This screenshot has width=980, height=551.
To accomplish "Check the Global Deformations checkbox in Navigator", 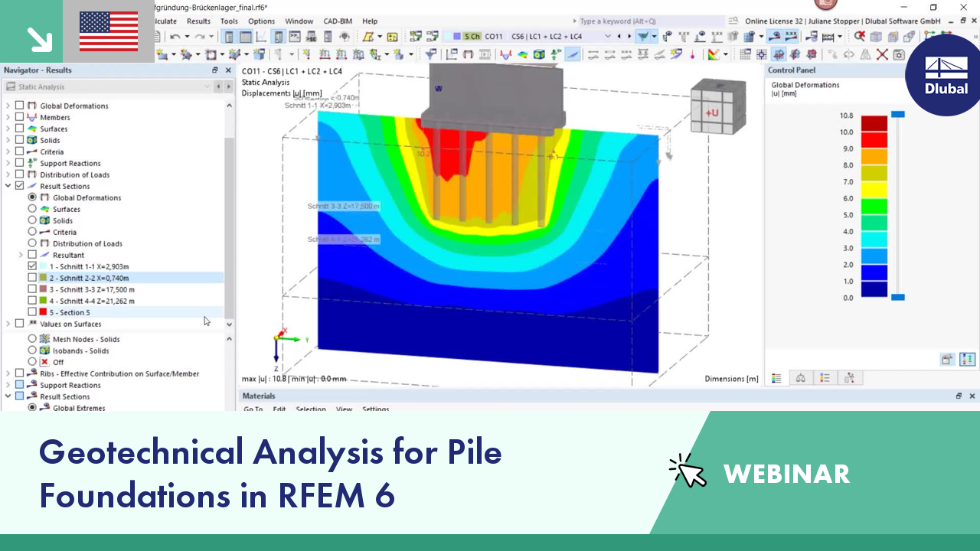I will (x=20, y=106).
